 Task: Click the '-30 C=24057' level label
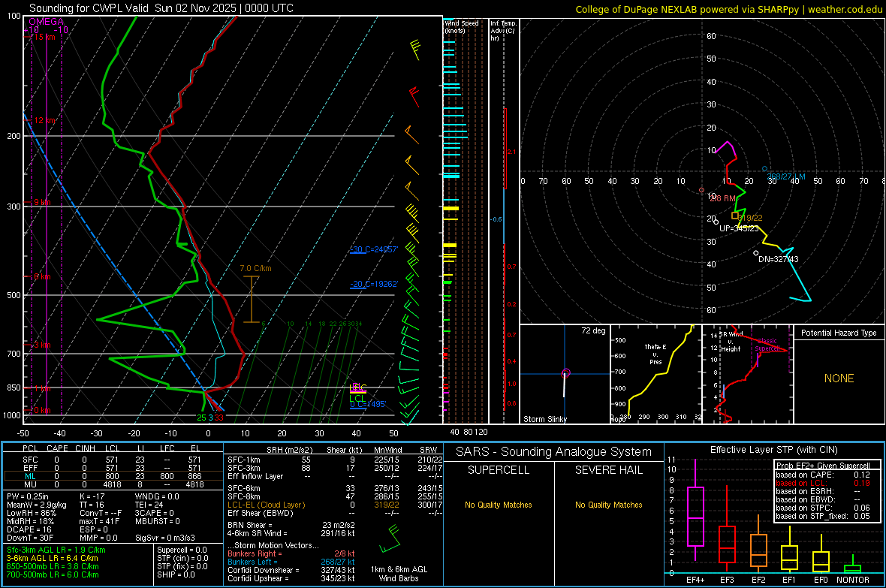374,249
